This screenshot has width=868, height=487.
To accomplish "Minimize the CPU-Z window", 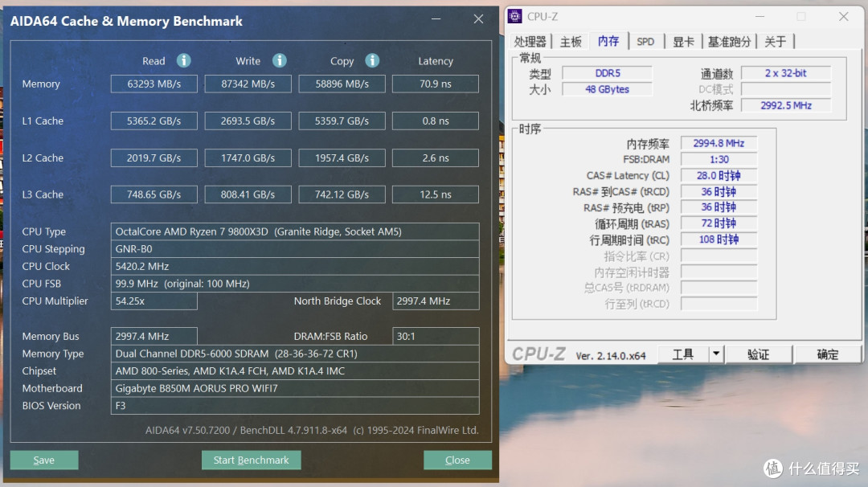I will (759, 17).
